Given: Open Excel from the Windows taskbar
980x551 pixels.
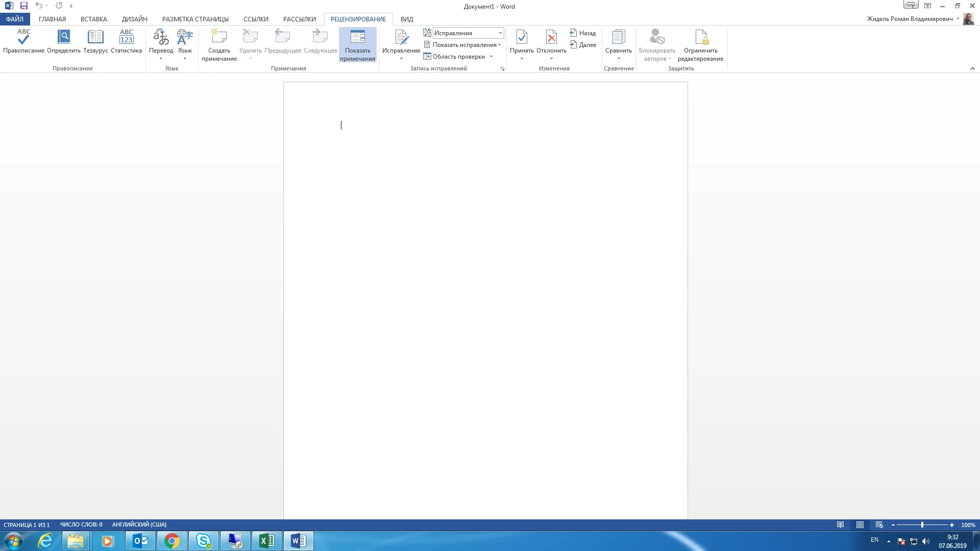Looking at the screenshot, I should [x=266, y=540].
